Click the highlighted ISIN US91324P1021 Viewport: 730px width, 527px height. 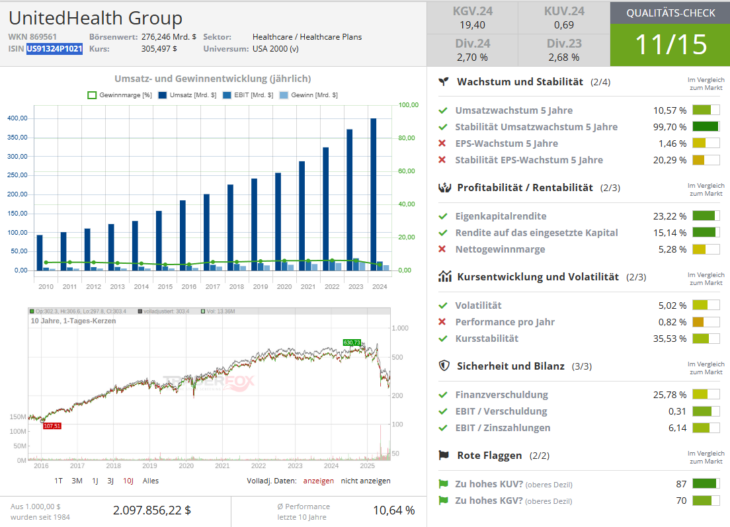pos(54,49)
